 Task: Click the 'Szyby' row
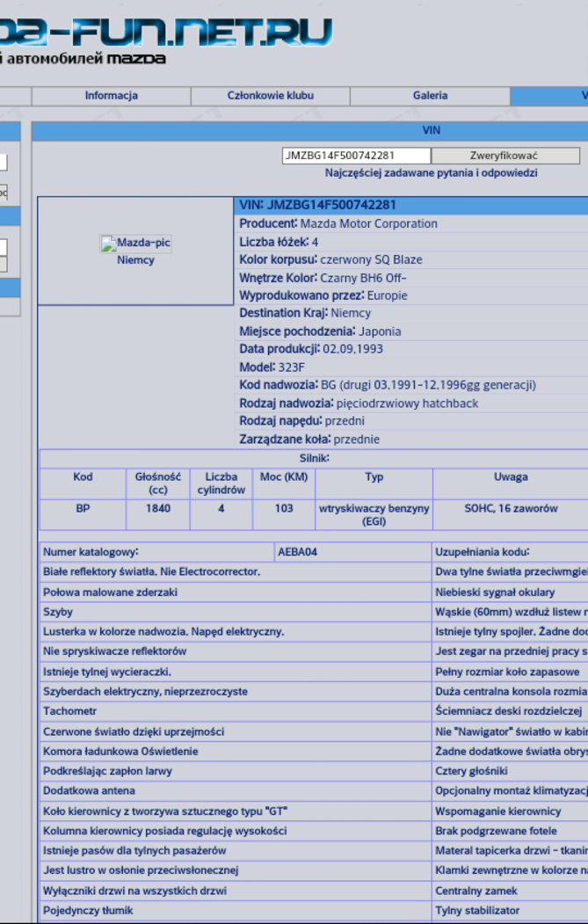[236, 612]
